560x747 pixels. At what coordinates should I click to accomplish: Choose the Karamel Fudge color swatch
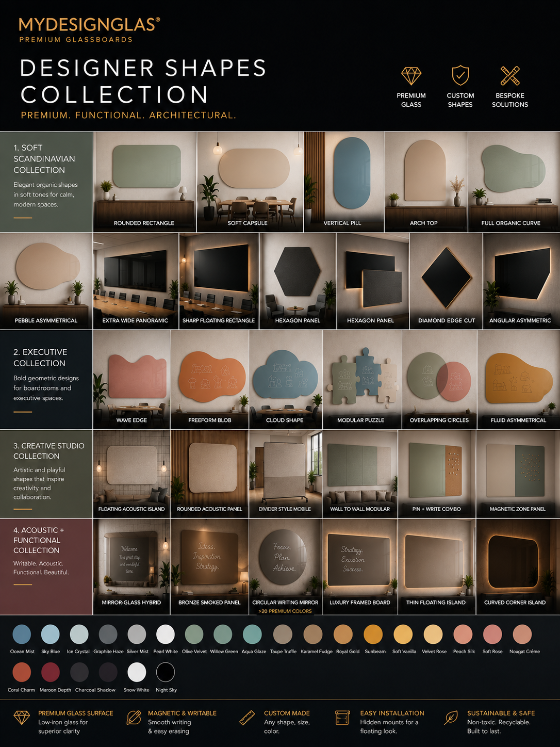click(x=313, y=634)
